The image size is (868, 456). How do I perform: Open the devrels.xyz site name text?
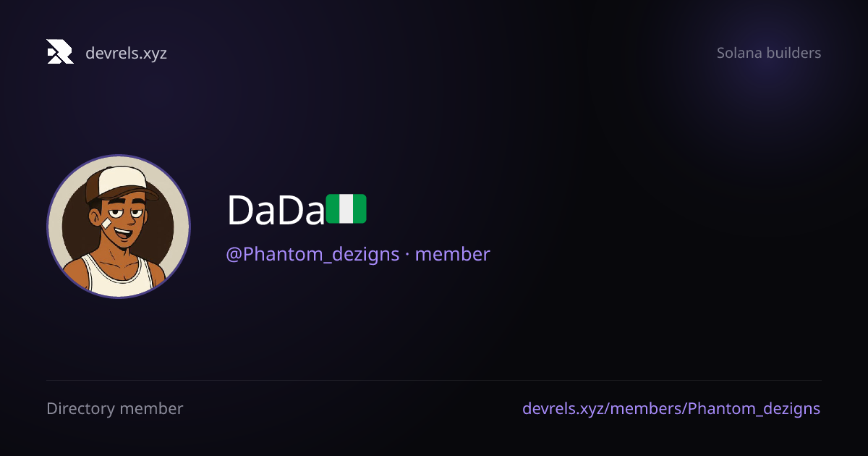click(x=126, y=53)
